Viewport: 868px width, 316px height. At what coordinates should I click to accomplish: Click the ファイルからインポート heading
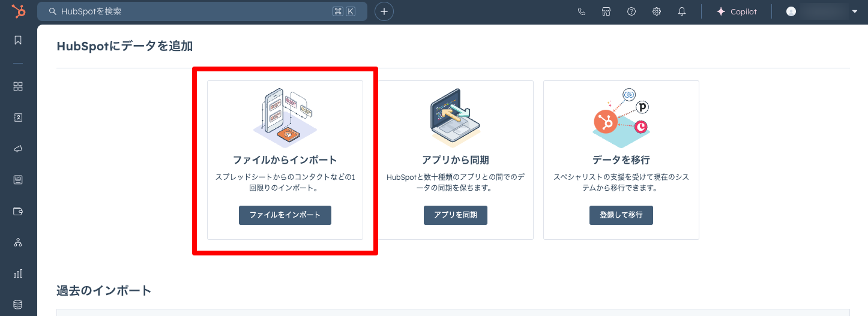tap(285, 160)
